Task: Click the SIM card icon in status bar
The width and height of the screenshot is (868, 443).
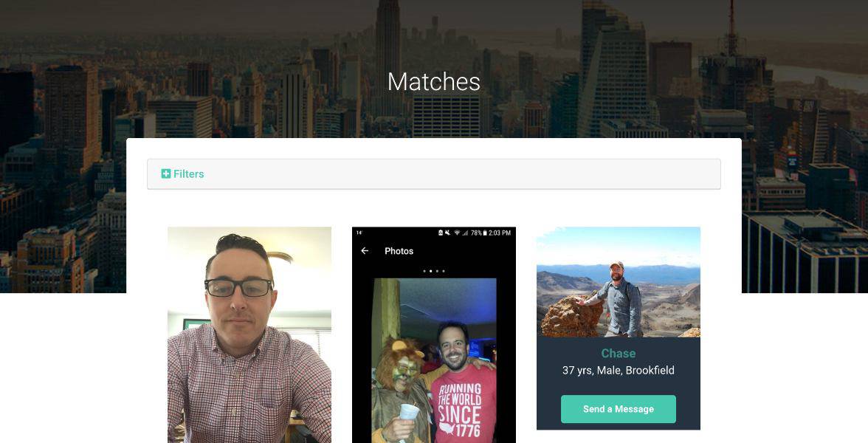Action: tap(441, 233)
